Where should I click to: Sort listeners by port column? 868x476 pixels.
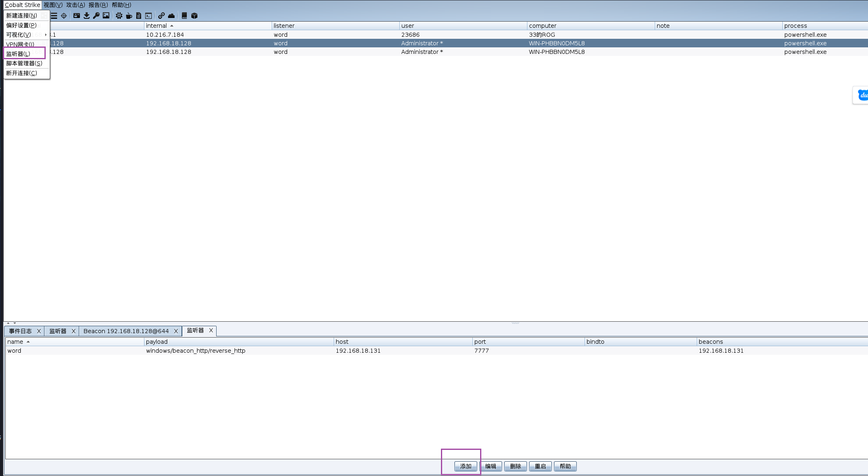pos(529,342)
